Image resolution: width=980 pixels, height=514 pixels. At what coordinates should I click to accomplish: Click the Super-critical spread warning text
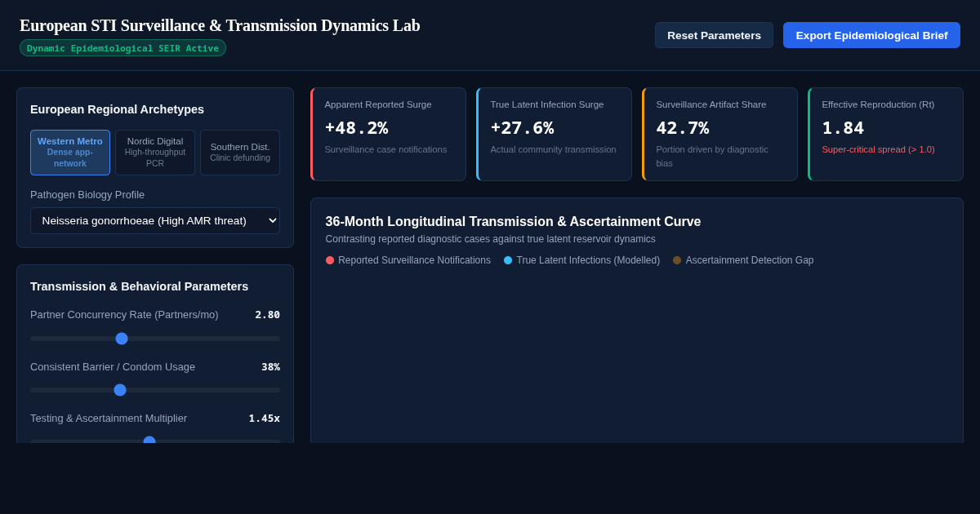point(878,149)
